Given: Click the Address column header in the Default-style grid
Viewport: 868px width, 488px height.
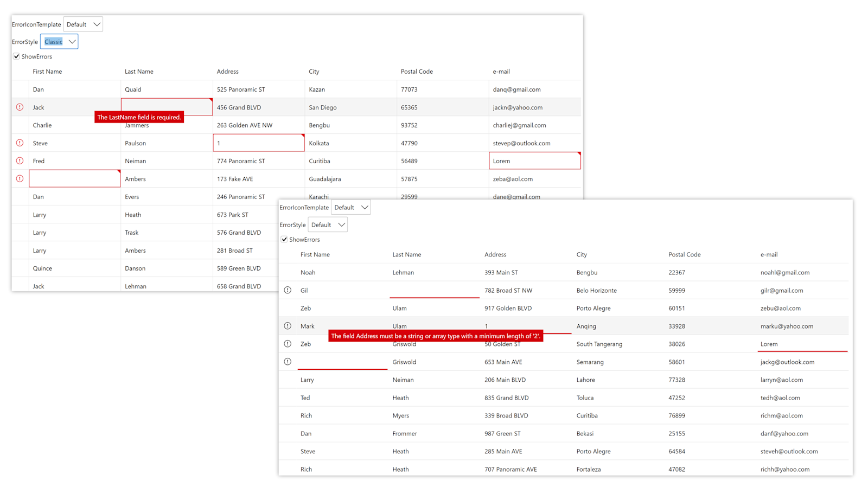Looking at the screenshot, I should point(495,254).
